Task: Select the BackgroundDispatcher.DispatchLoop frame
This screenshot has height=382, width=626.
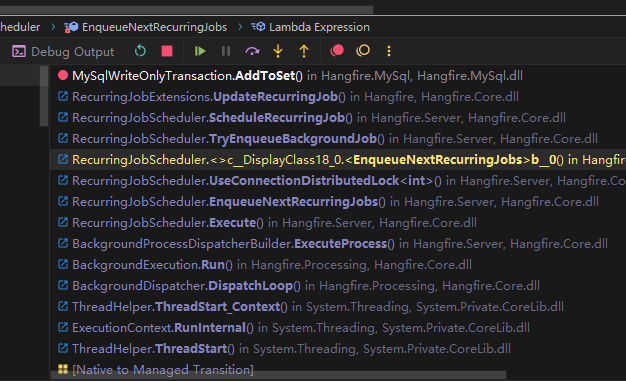Action: (x=338, y=286)
